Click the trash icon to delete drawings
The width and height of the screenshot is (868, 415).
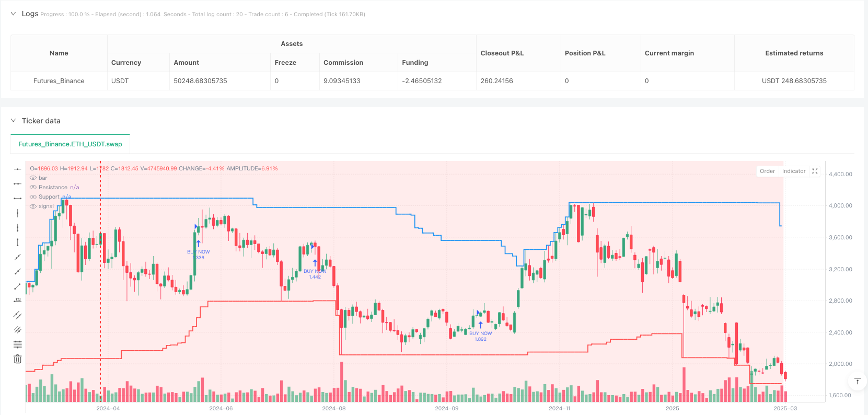tap(17, 359)
